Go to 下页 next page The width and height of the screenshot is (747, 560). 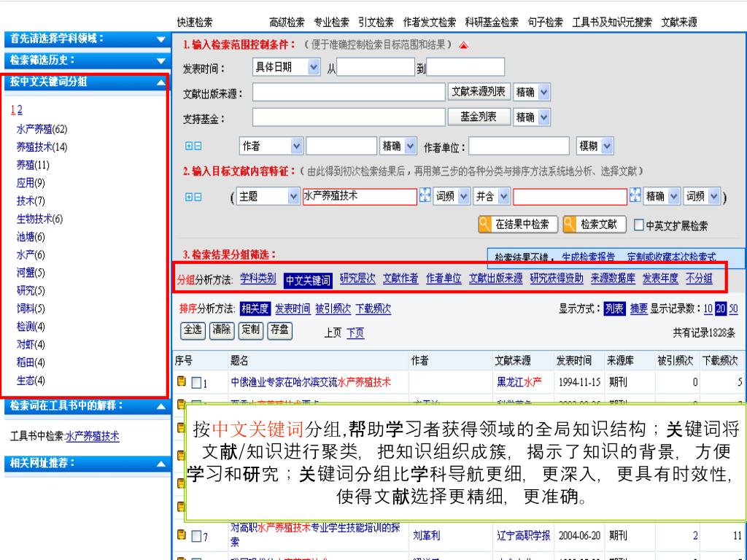355,332
